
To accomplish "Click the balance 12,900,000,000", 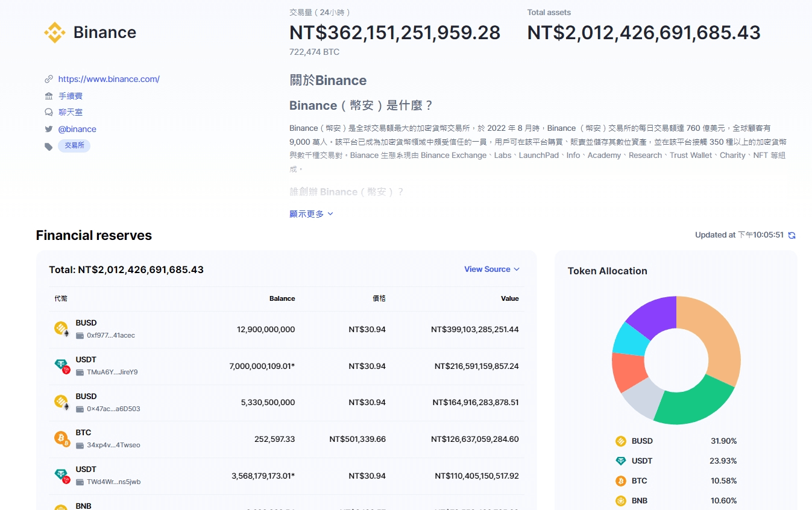I will tap(266, 329).
